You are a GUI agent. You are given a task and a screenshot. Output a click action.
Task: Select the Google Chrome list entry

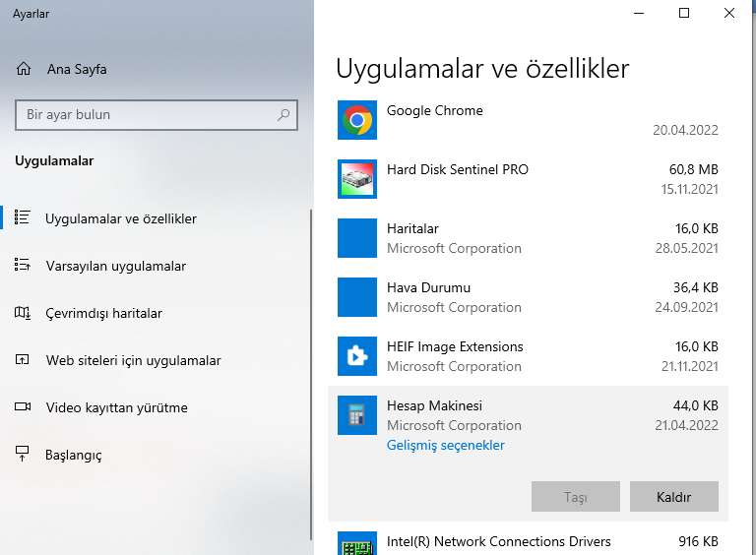pyautogui.click(x=528, y=120)
